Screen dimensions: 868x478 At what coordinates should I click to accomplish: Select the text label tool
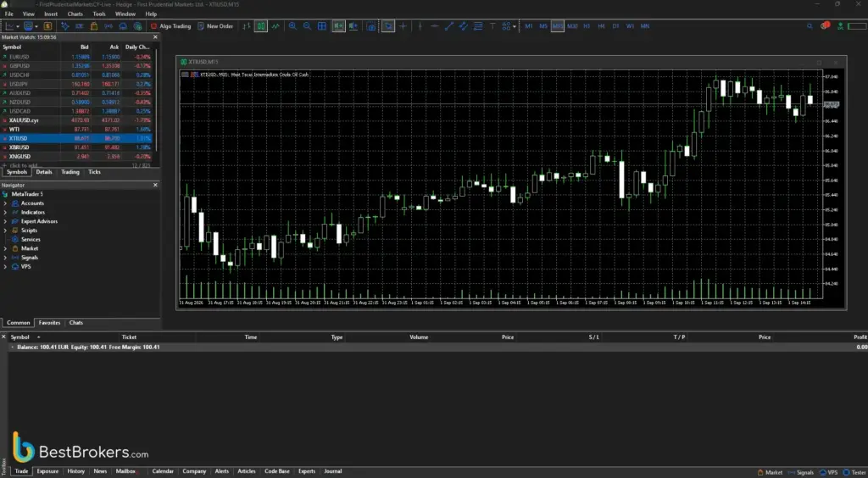tap(492, 26)
